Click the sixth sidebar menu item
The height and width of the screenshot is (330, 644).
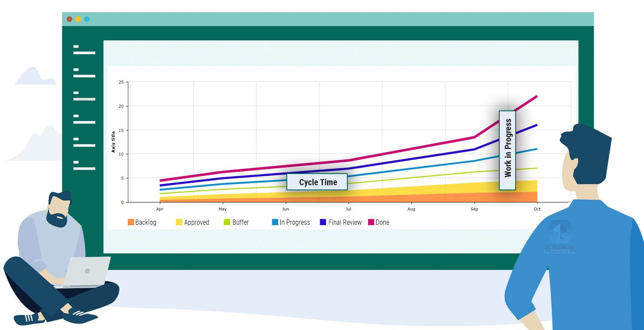84,166
